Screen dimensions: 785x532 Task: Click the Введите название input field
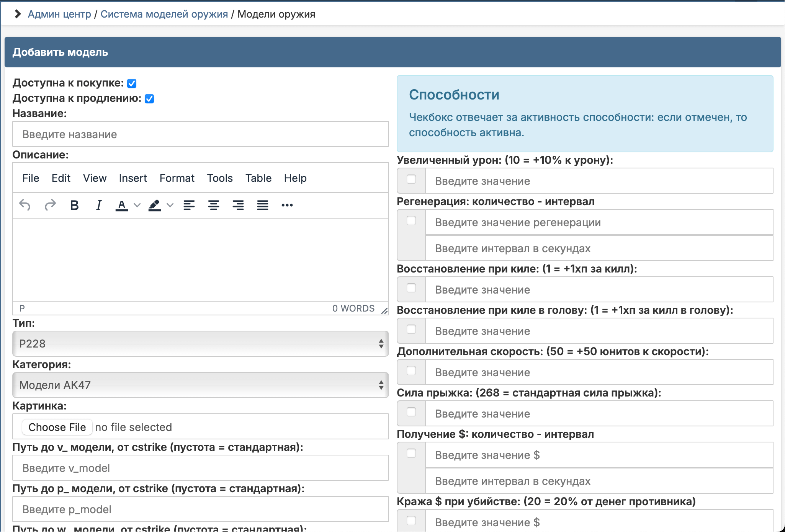coord(201,134)
